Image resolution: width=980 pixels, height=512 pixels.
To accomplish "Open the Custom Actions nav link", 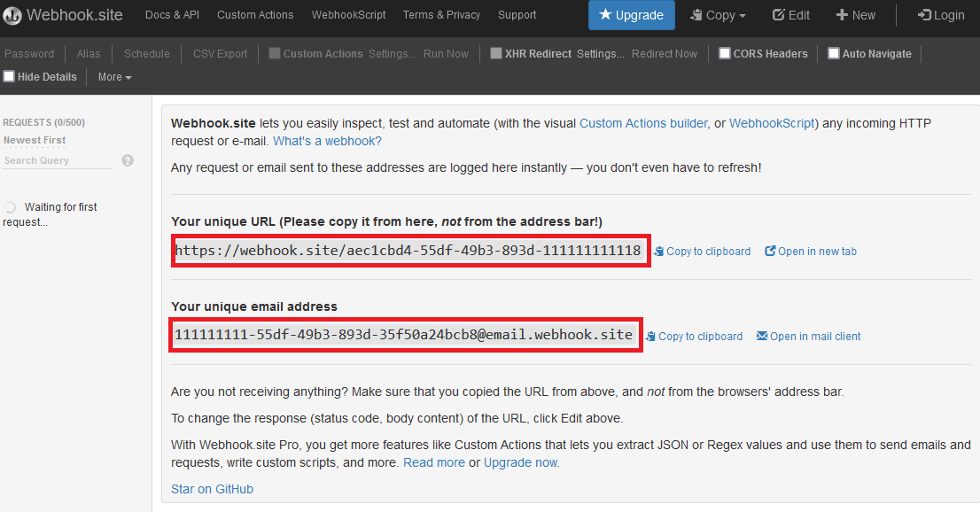I will click(x=255, y=14).
